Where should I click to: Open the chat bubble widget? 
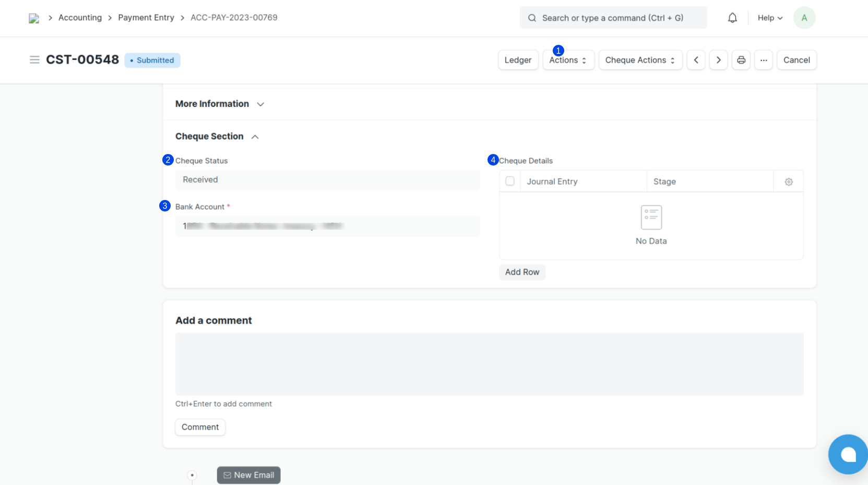(848, 454)
